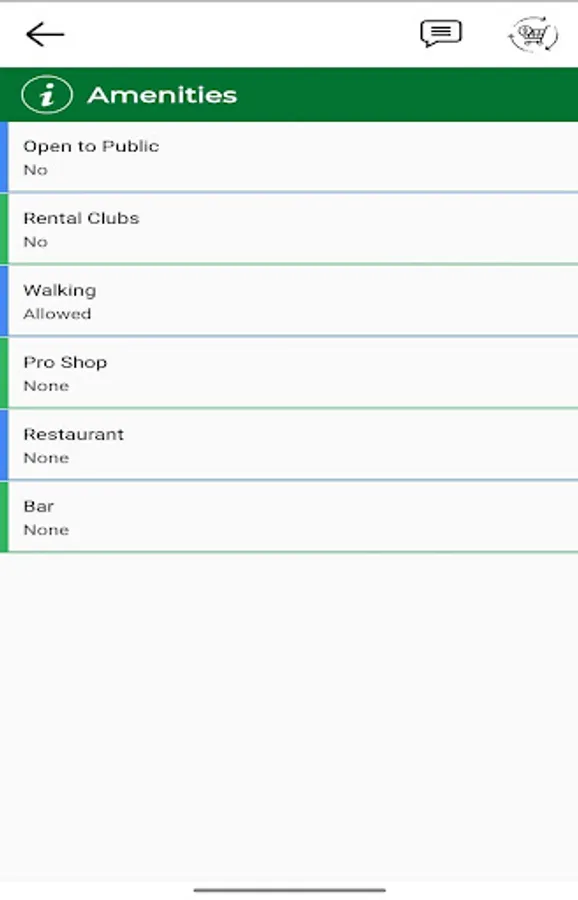
Task: Open the Rental Clubs list entry
Action: (289, 228)
